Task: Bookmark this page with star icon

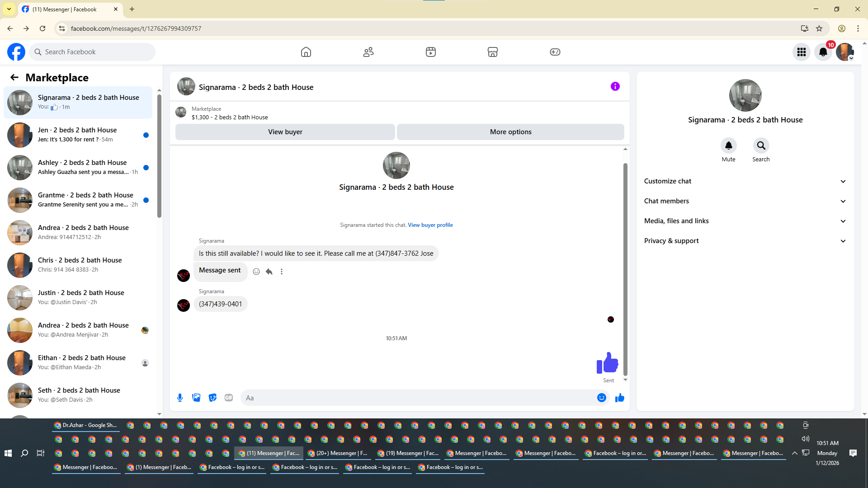Action: click(819, 28)
